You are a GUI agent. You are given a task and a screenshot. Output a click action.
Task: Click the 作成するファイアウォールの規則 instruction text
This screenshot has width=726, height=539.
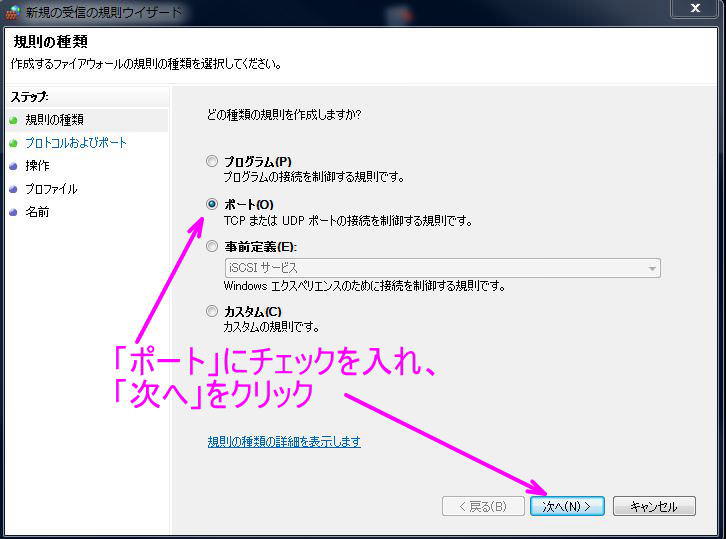[146, 64]
